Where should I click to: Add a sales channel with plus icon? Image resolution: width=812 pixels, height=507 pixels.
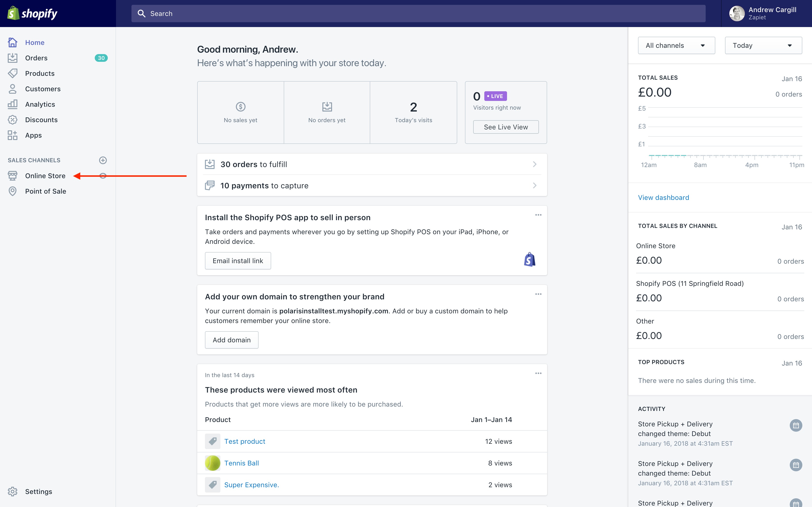pyautogui.click(x=103, y=160)
